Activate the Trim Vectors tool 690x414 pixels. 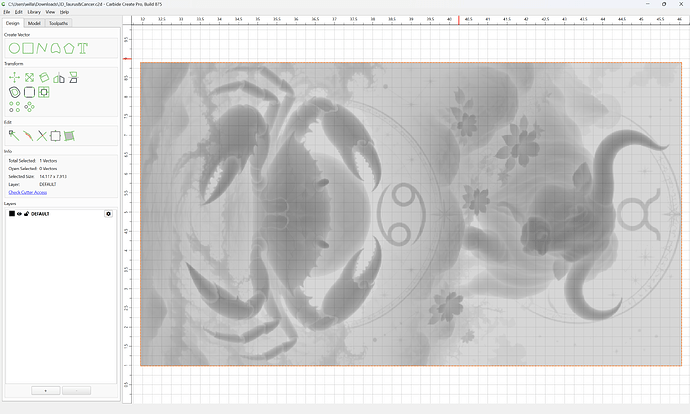28,136
